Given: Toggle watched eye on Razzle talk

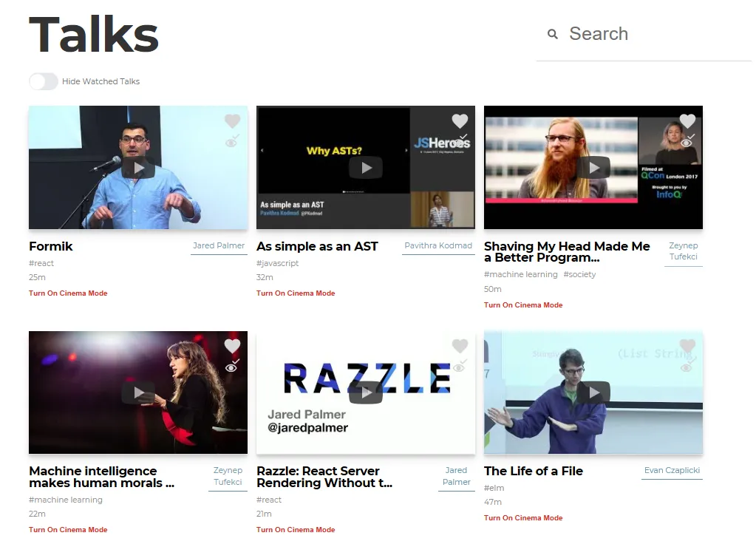Looking at the screenshot, I should pyautogui.click(x=460, y=367).
